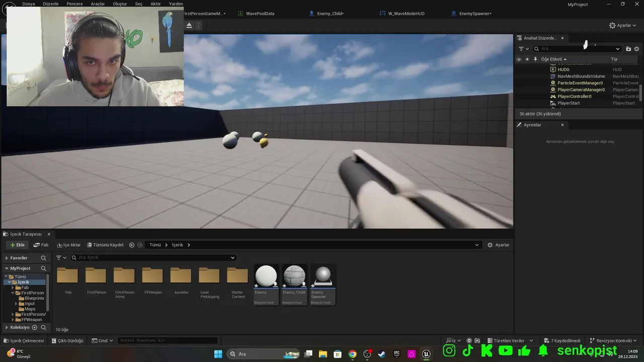Click the Ara İçerik search field

[x=153, y=257]
